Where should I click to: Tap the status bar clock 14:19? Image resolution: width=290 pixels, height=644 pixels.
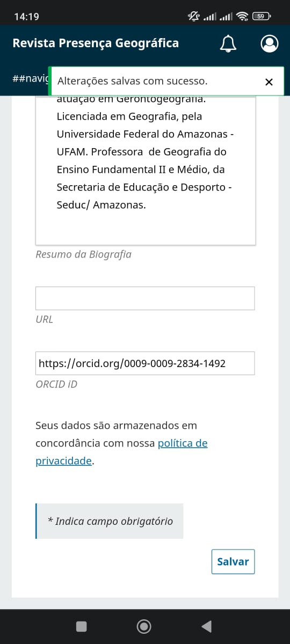(26, 17)
